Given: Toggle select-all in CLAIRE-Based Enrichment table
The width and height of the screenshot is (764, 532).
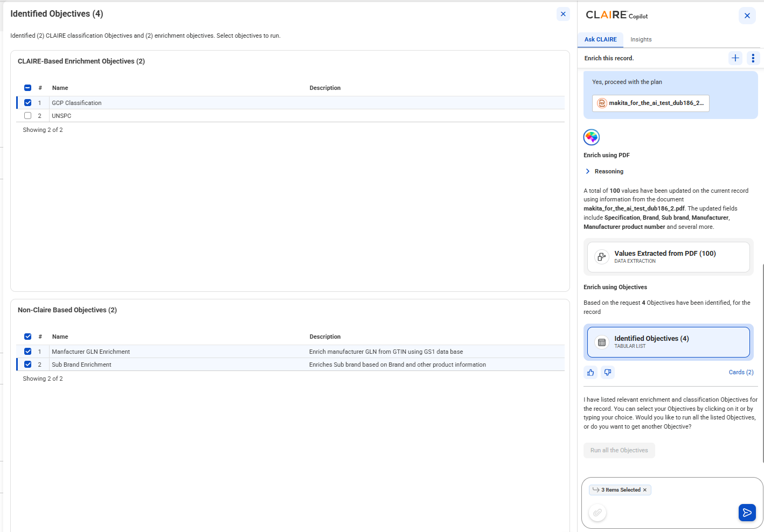Looking at the screenshot, I should tap(27, 88).
